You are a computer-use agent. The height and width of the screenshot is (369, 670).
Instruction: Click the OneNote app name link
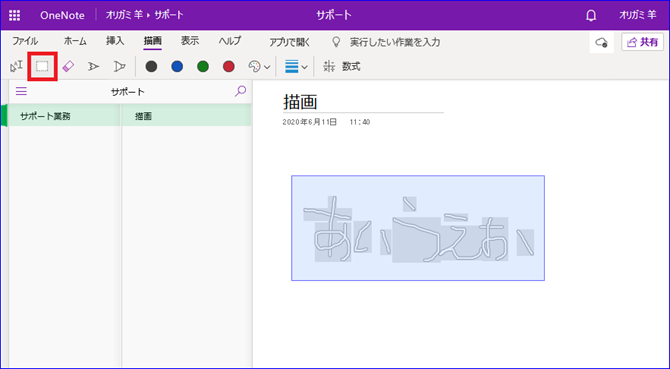pyautogui.click(x=62, y=15)
